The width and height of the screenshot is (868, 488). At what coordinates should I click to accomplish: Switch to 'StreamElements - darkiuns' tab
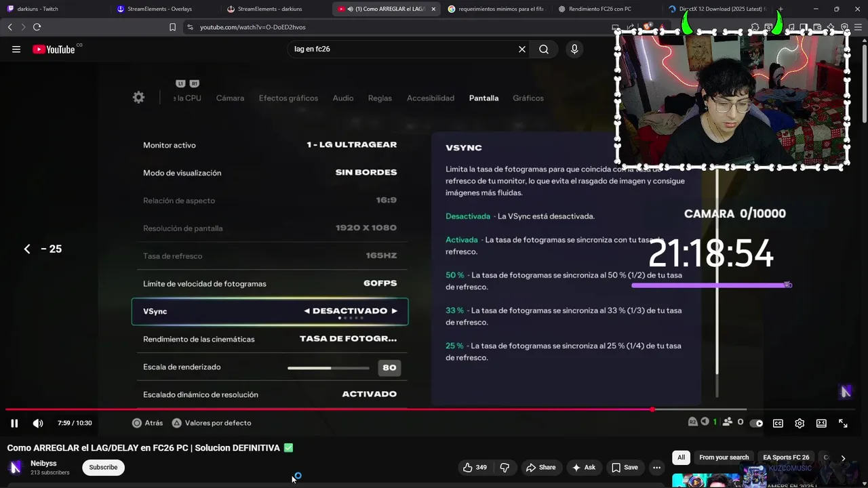tap(275, 9)
